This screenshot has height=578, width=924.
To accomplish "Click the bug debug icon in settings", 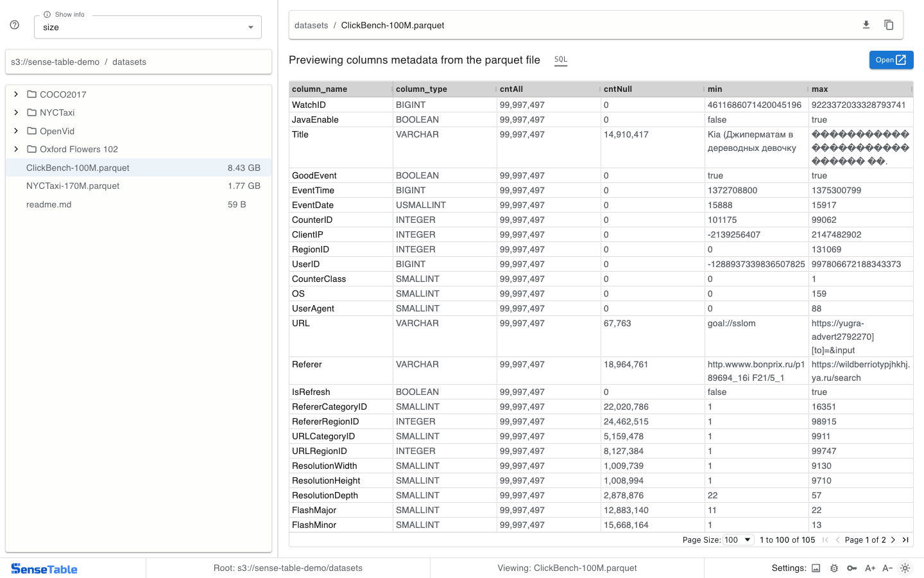I will [x=834, y=568].
